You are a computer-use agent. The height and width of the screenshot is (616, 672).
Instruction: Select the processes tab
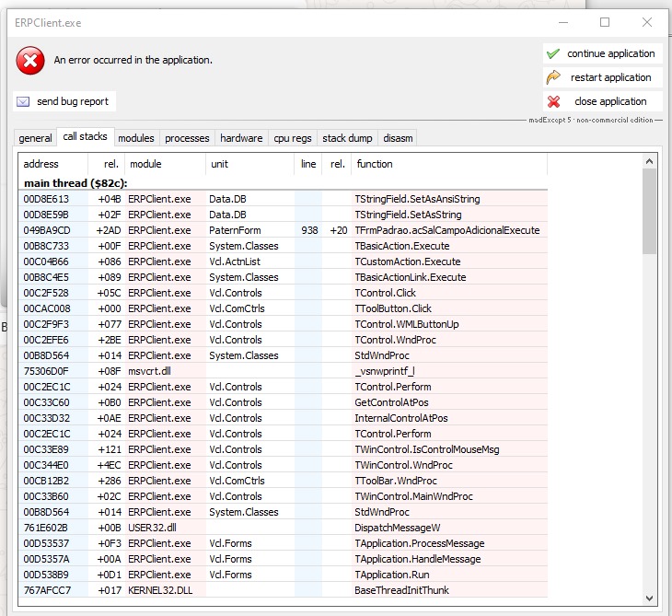(187, 138)
